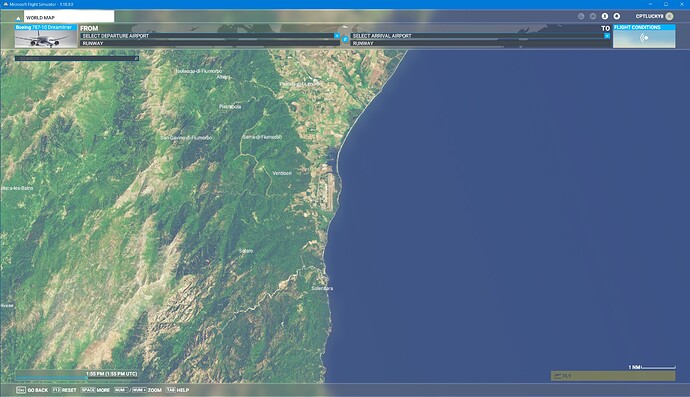Click the map search box
This screenshot has width=690, height=397.
pos(77,58)
